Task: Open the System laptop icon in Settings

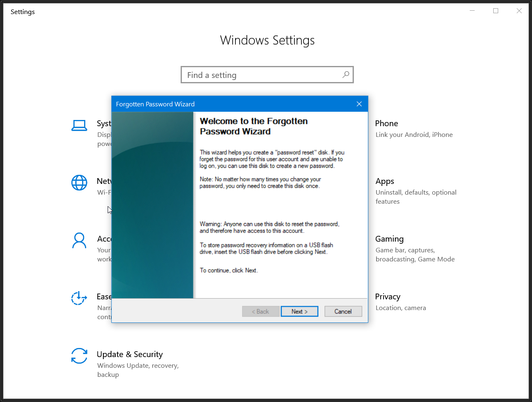Action: (79, 125)
